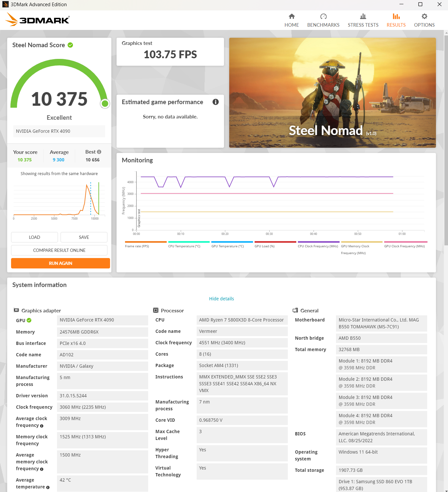The height and width of the screenshot is (492, 448).
Task: Click the green check next to GPU label
Action: click(x=29, y=320)
